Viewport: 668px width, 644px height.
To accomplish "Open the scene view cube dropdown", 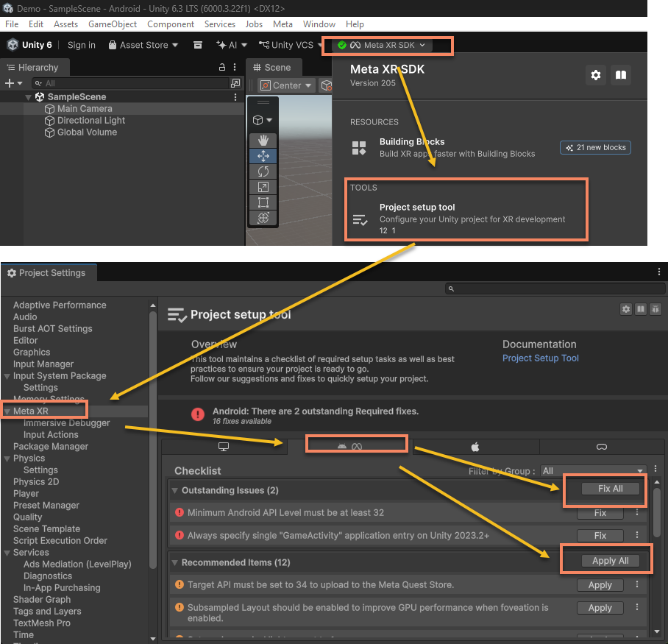I will (263, 120).
